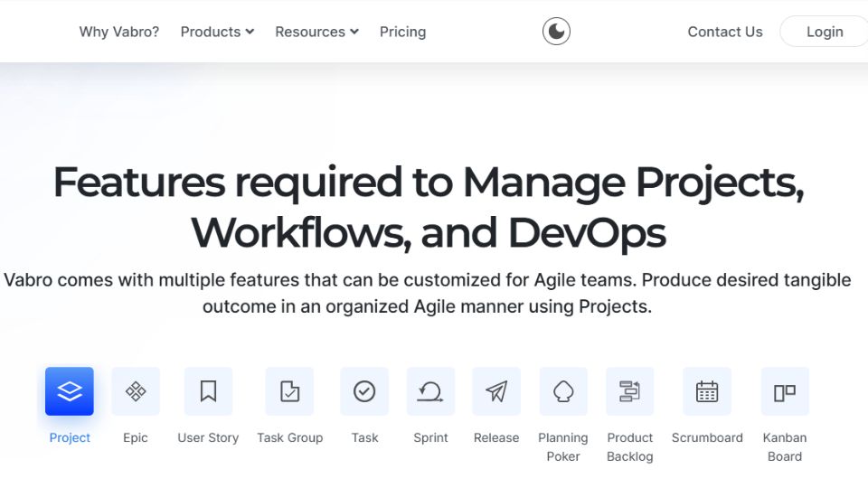This screenshot has height=488, width=868.
Task: Open the Planning Poker icon
Action: [x=563, y=391]
